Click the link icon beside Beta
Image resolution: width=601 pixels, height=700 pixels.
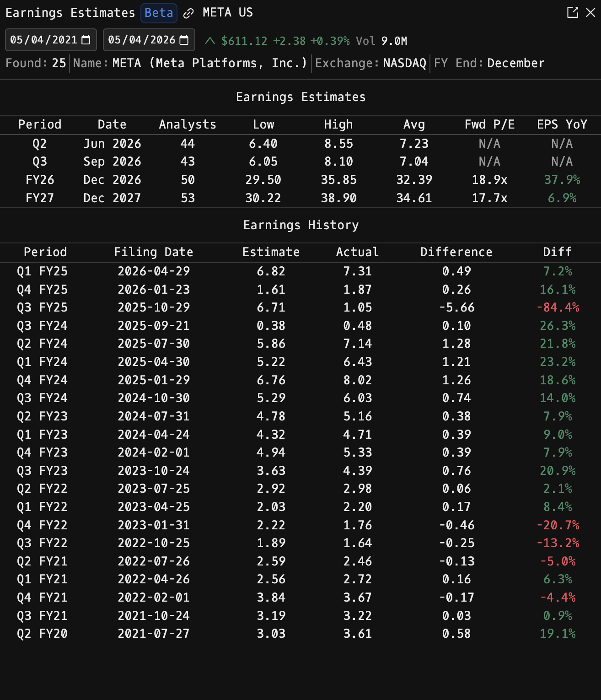188,13
